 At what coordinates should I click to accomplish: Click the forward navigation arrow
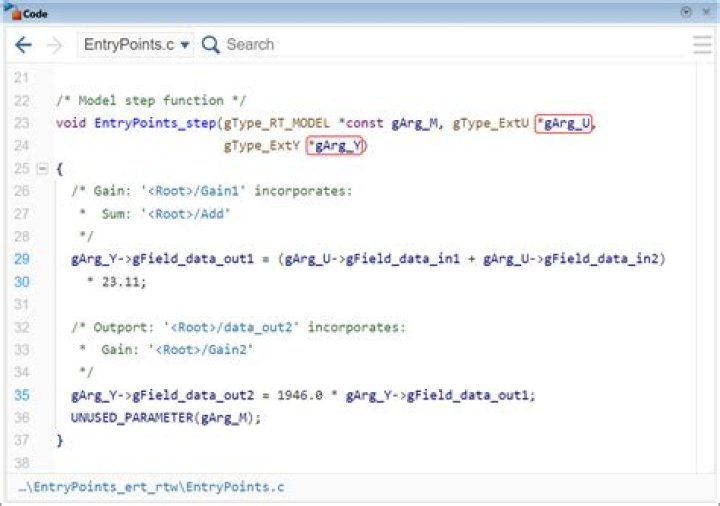click(55, 45)
